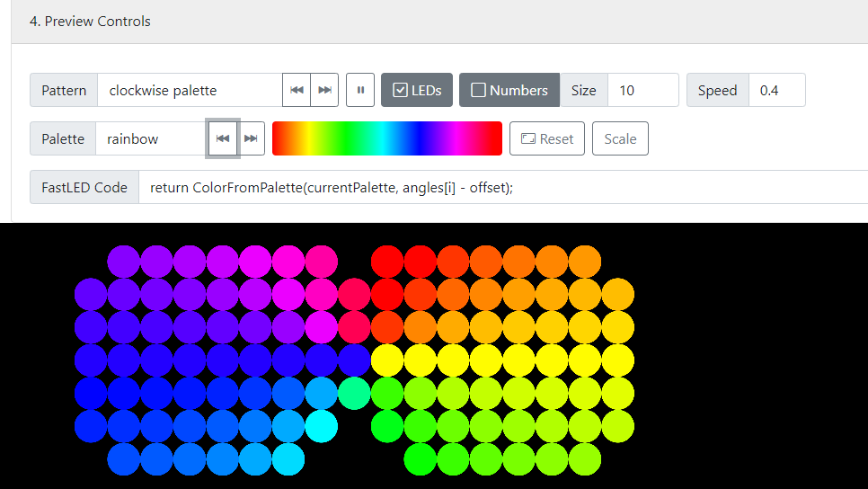Click the icon inside the Reset button
The height and width of the screenshot is (489, 868).
pos(528,138)
